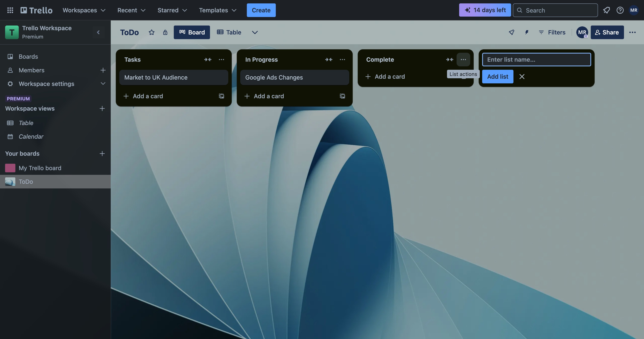Image resolution: width=644 pixels, height=339 pixels.
Task: Create card from template in In Progress
Action: (342, 96)
